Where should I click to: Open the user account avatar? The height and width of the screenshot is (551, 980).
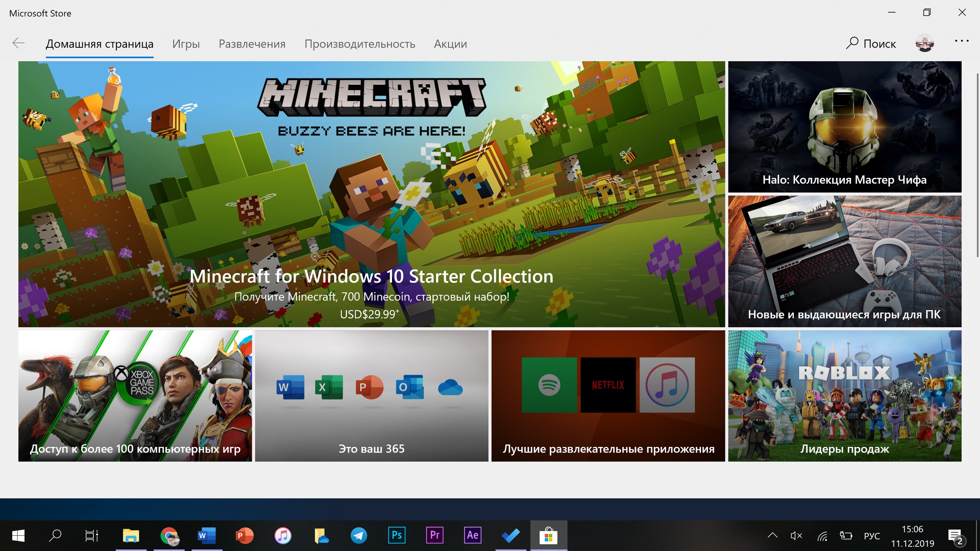(924, 43)
